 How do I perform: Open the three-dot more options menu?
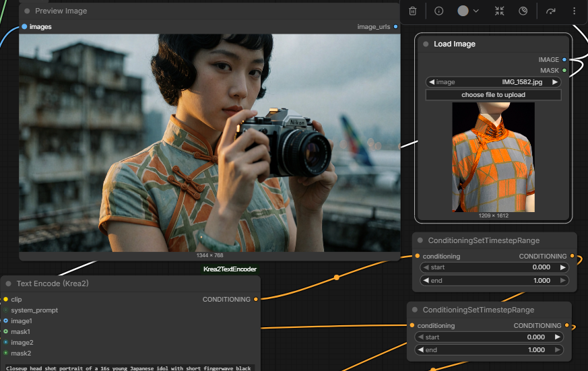[x=574, y=11]
